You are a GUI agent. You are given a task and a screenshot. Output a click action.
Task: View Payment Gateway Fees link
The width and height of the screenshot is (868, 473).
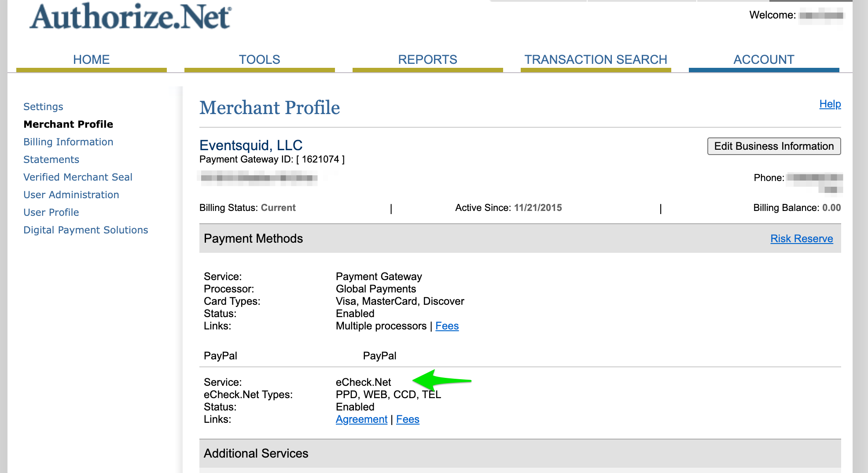(x=447, y=326)
